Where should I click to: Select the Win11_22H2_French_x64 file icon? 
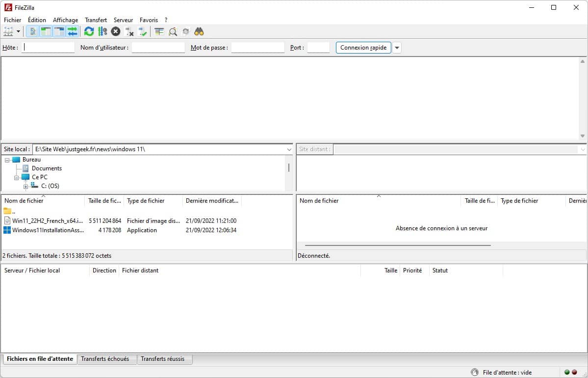click(x=7, y=221)
